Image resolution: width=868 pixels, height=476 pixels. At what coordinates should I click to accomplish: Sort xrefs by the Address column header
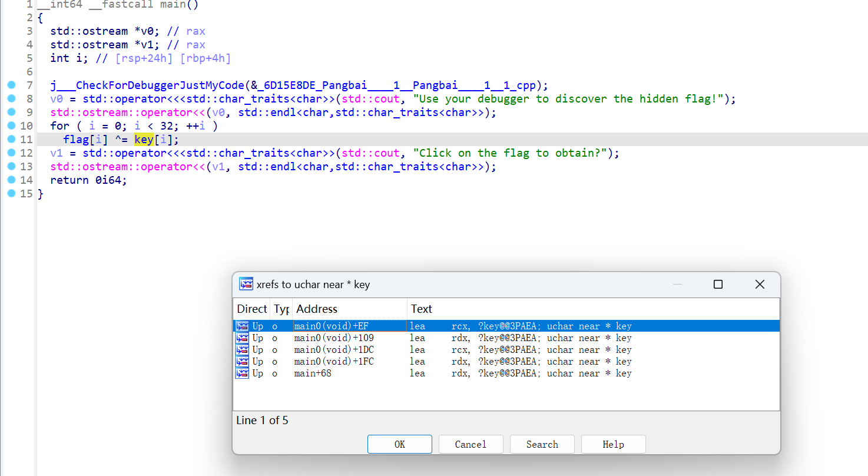(316, 309)
